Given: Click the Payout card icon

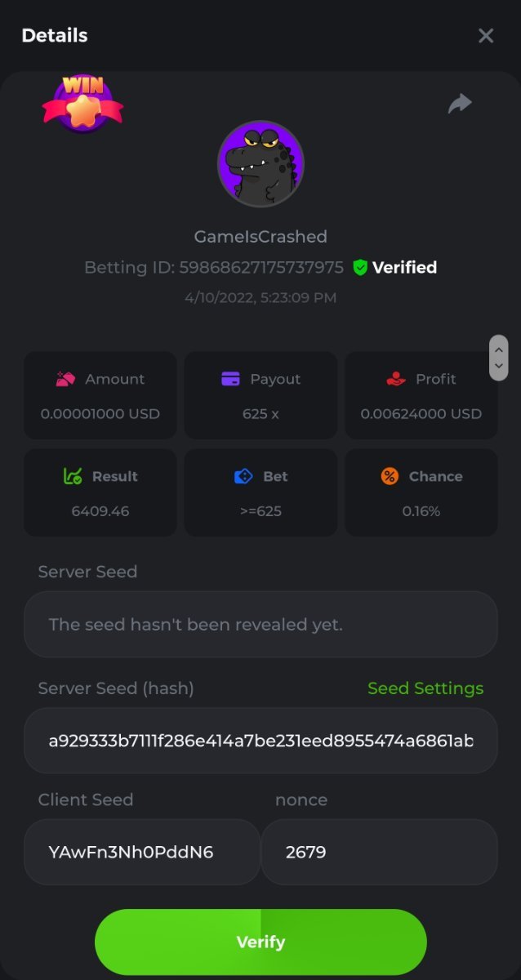Looking at the screenshot, I should click(230, 379).
